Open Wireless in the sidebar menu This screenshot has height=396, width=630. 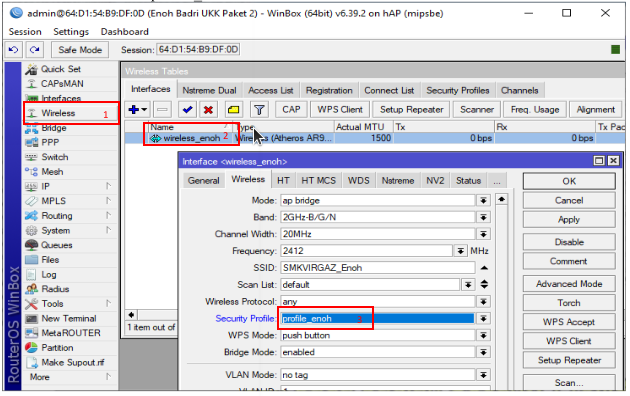coord(58,113)
